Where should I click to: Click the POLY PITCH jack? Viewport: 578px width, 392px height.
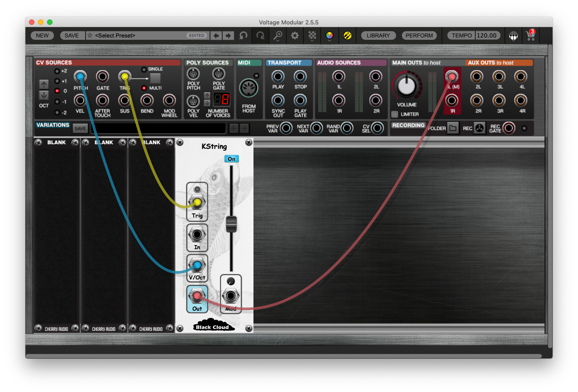pyautogui.click(x=193, y=74)
